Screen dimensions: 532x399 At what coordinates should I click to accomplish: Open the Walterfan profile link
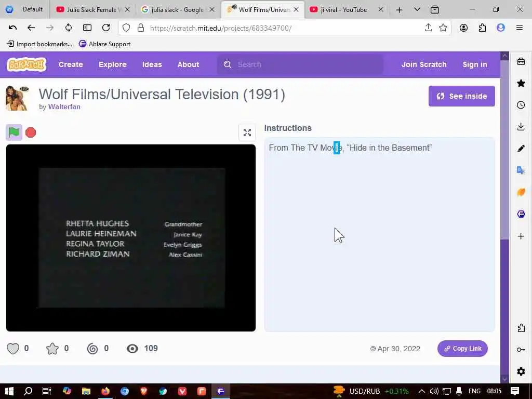pyautogui.click(x=64, y=107)
